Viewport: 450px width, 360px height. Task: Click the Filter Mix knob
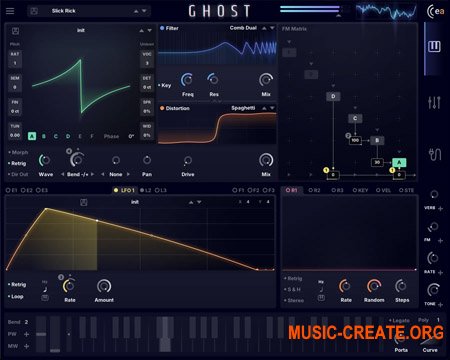coord(266,80)
